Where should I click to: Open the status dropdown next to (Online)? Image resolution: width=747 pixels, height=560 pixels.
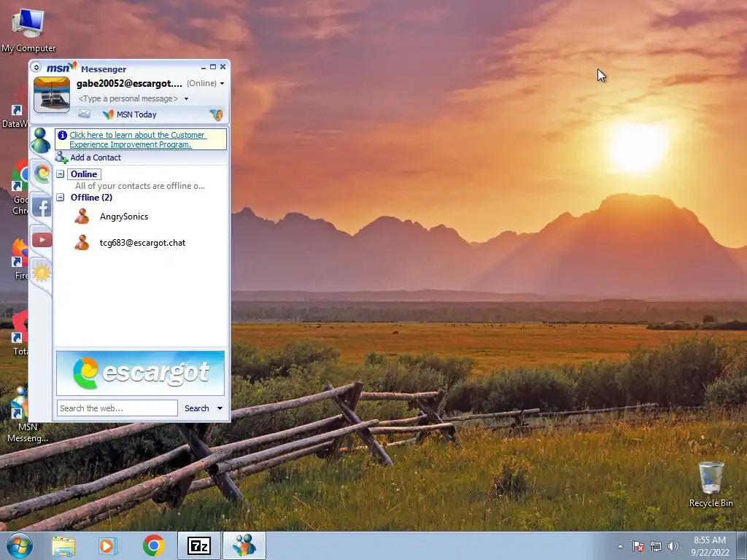point(222,83)
